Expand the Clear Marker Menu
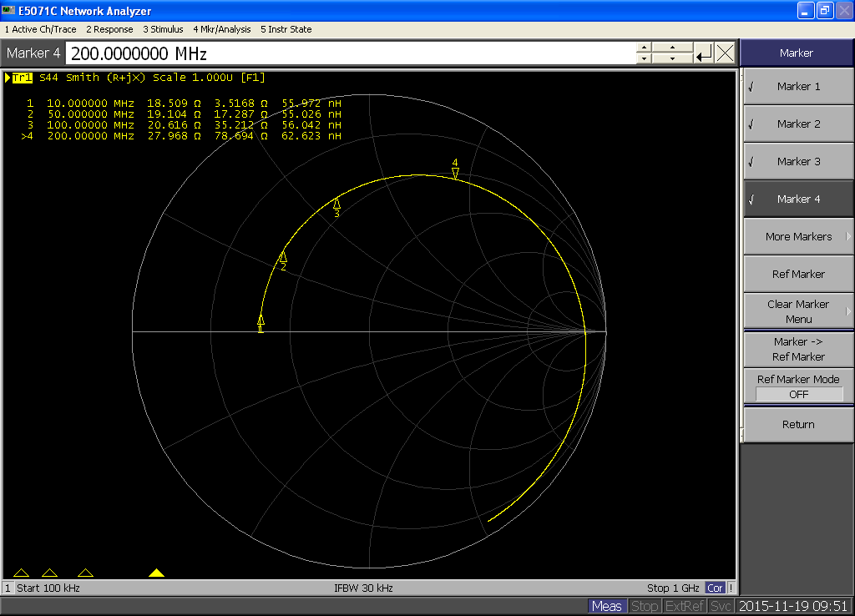The width and height of the screenshot is (855, 616). [x=798, y=311]
